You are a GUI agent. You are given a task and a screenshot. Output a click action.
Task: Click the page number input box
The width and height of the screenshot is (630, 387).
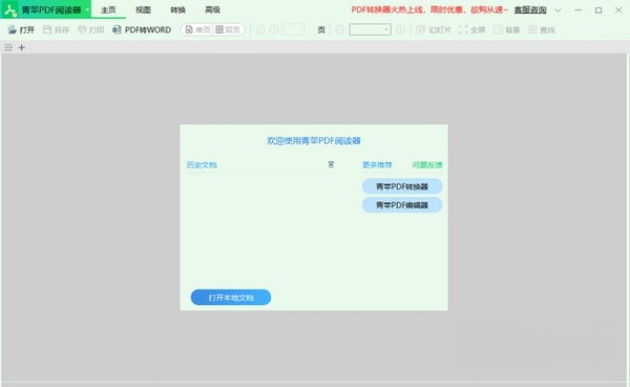(x=293, y=29)
